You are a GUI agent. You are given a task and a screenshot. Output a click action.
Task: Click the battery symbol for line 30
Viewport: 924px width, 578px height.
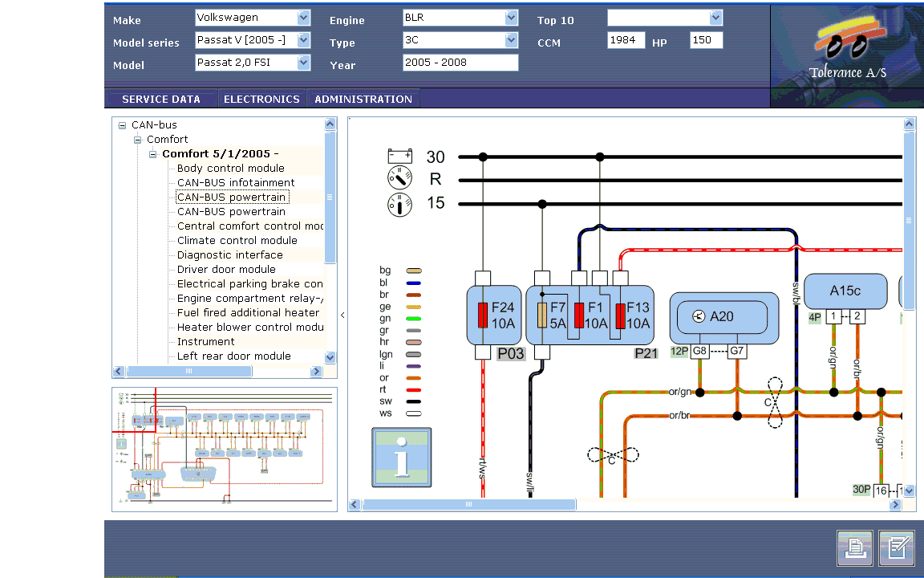(399, 157)
